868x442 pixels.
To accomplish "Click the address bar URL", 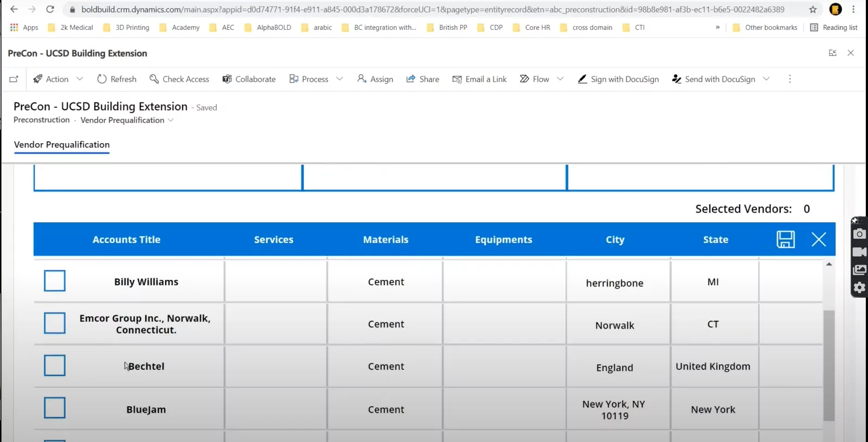I will (433, 9).
